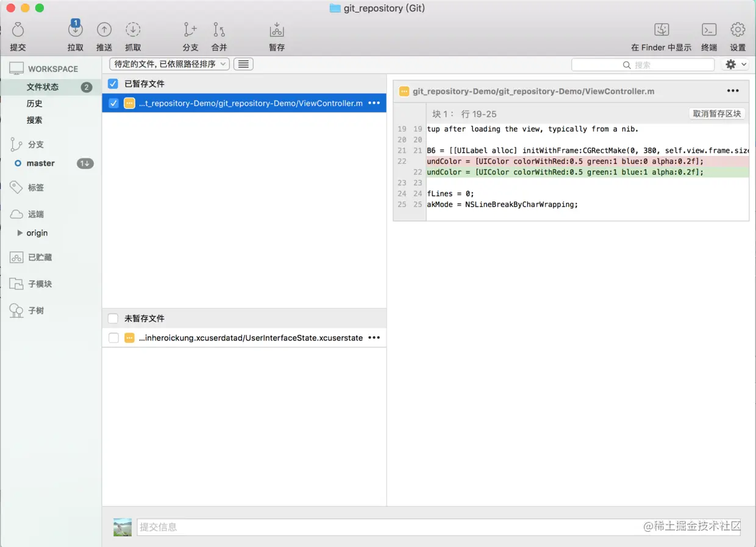Image resolution: width=756 pixels, height=547 pixels.
Task: Click the ellipsis in diff header
Action: point(733,91)
